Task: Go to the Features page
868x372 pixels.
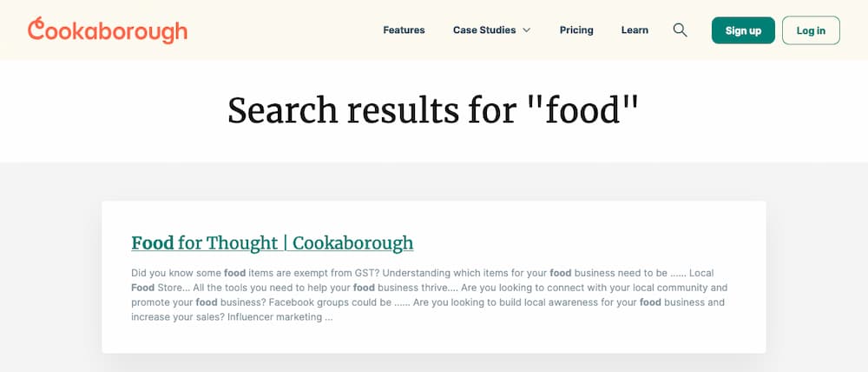Action: pos(404,30)
